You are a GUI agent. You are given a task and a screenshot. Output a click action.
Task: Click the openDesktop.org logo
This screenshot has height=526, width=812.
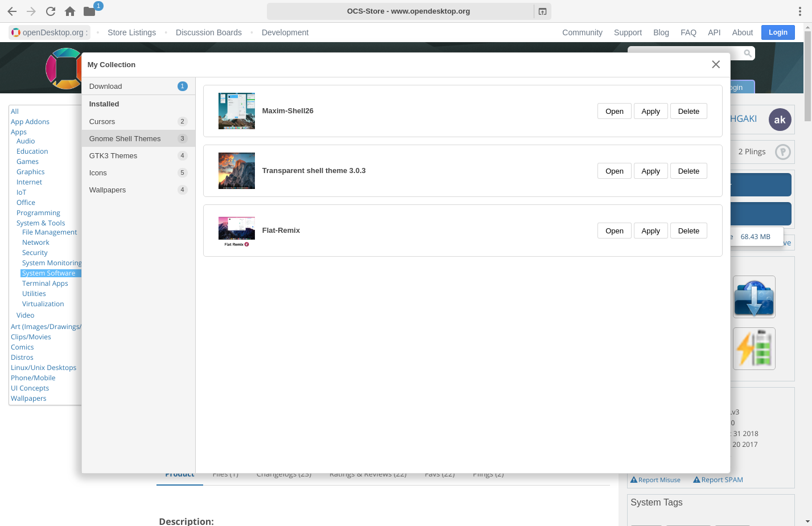[x=50, y=32]
